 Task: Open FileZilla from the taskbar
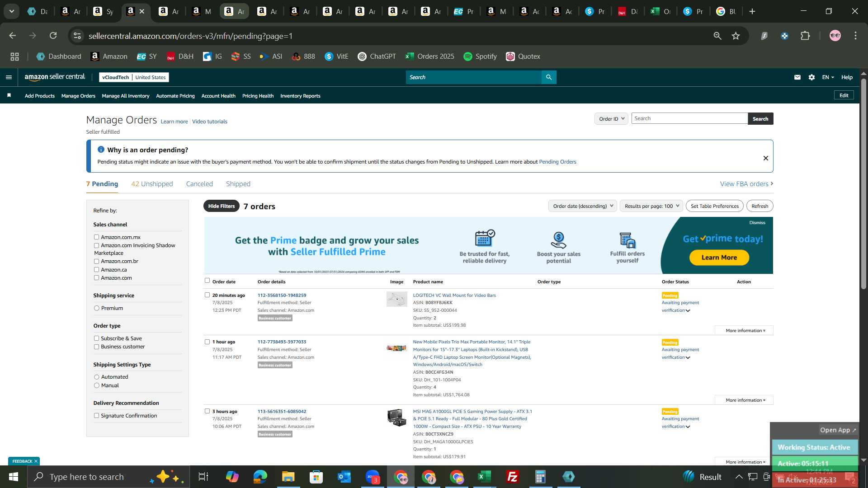click(x=512, y=477)
